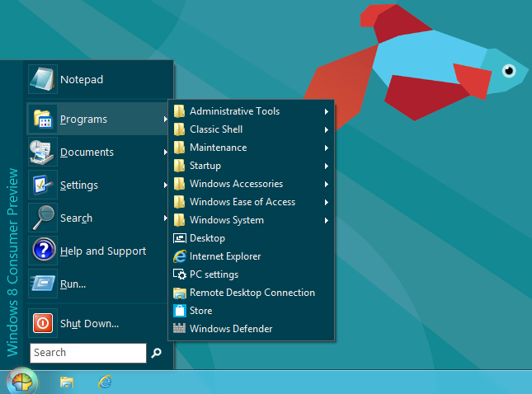Click the Windows Defender wall icon
Image resolution: width=532 pixels, height=394 pixels.
(x=179, y=328)
